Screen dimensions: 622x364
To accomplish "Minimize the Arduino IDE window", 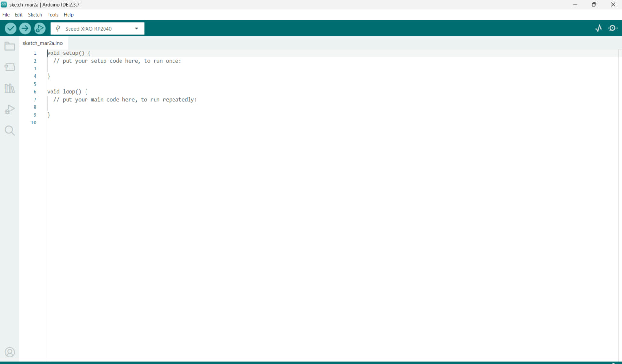I will pos(575,4).
